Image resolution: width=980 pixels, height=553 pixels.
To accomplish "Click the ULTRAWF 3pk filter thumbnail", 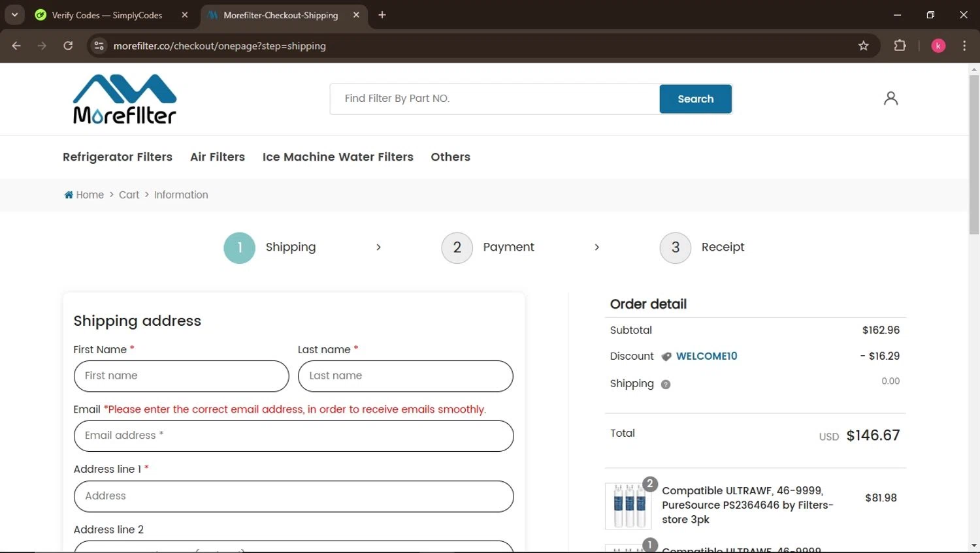I will point(629,506).
